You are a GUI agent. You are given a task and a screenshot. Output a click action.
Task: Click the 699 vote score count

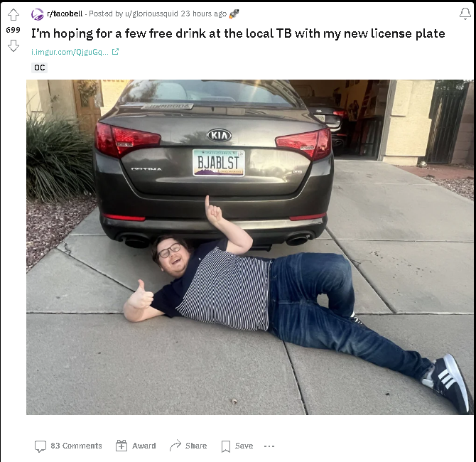(13, 30)
